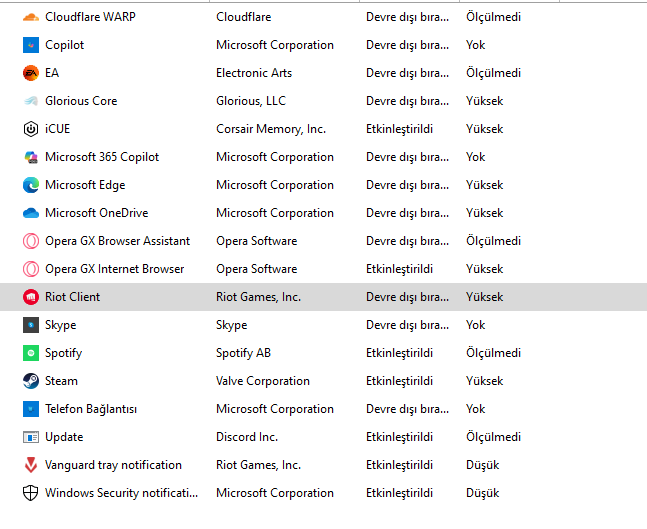Viewport: 647px width, 529px height.
Task: Click the Cloudflare WARP cloud icon
Action: pos(30,17)
